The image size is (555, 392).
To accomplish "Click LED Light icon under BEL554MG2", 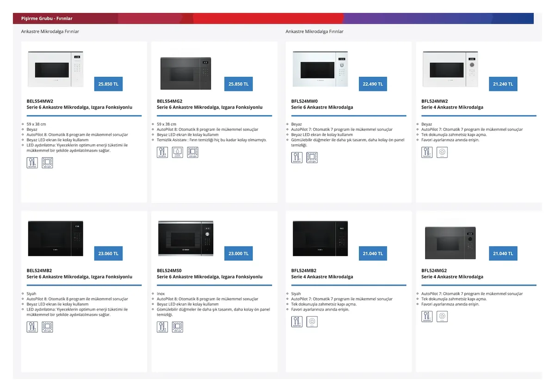I will pyautogui.click(x=192, y=152).
